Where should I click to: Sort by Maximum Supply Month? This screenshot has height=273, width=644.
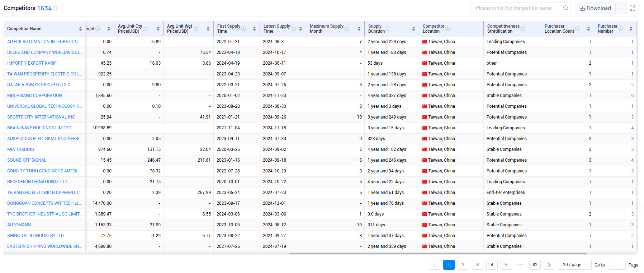359,29
